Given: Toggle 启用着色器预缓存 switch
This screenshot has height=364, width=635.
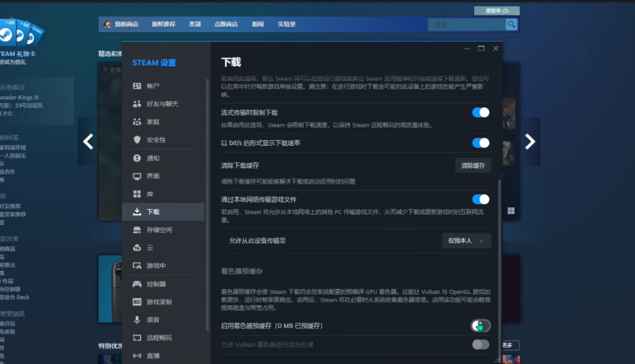Looking at the screenshot, I should [481, 326].
